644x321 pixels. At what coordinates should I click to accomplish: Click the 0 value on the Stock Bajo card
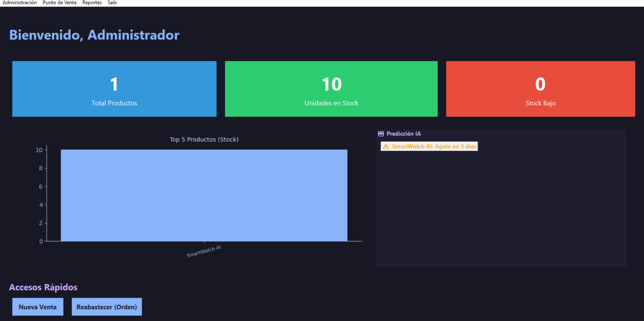click(x=540, y=84)
